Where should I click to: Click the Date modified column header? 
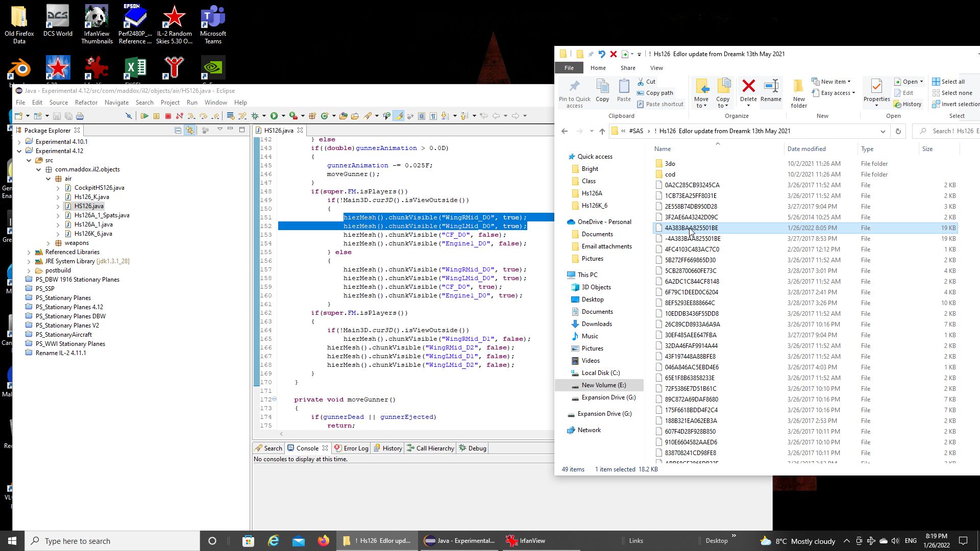pyautogui.click(x=806, y=149)
